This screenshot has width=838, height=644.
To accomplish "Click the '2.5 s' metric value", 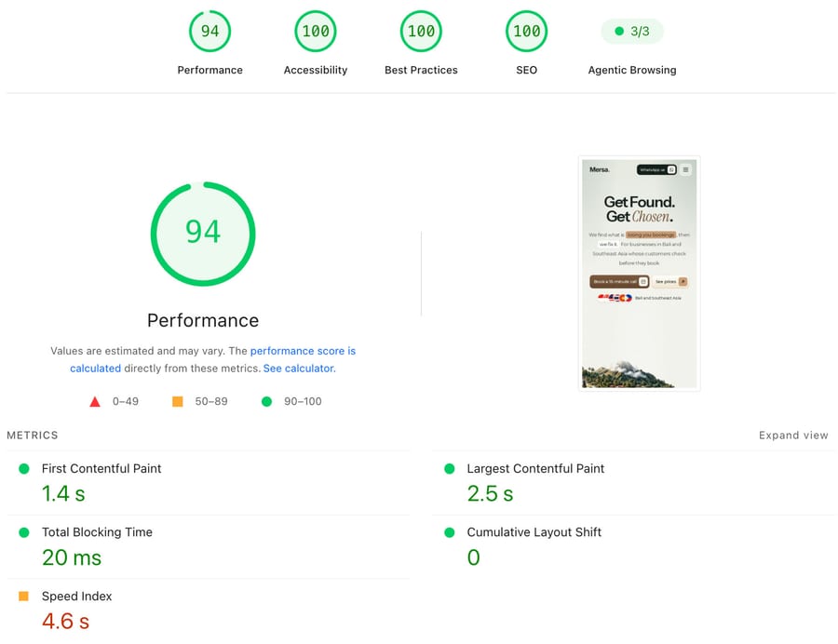I will coord(490,493).
